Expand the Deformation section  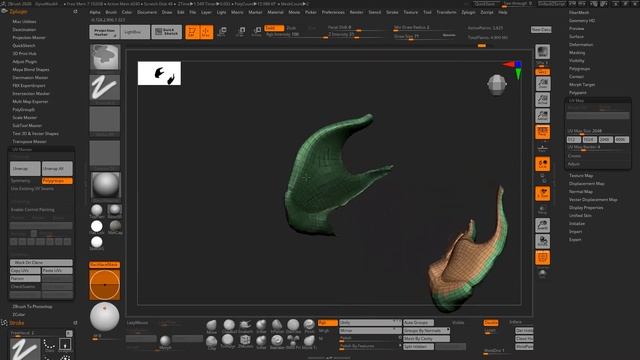[x=581, y=44]
